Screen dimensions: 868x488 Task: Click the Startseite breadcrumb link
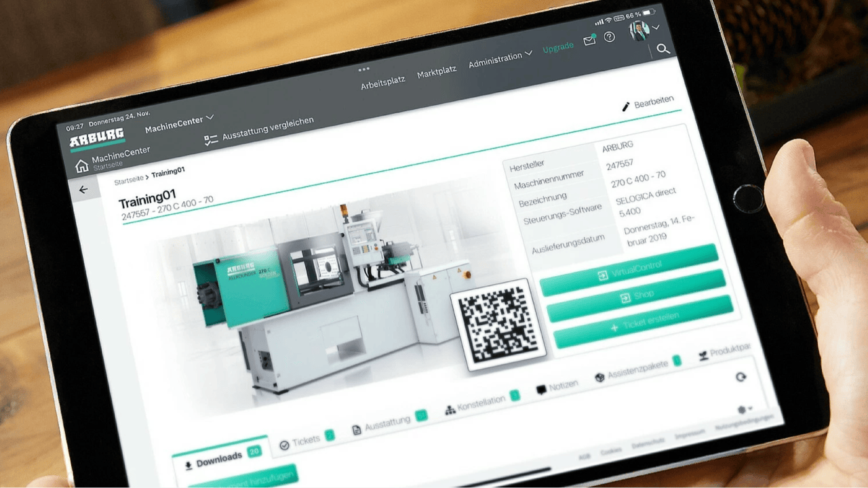coord(128,180)
